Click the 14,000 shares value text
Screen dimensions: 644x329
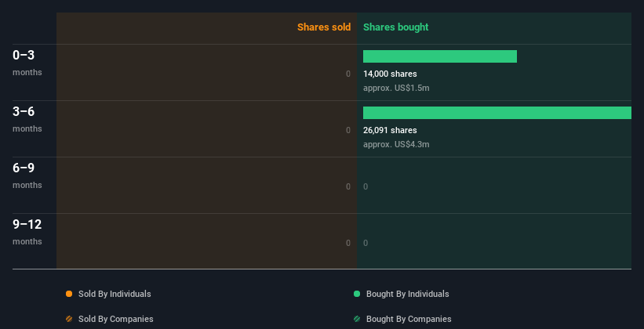pyautogui.click(x=390, y=74)
